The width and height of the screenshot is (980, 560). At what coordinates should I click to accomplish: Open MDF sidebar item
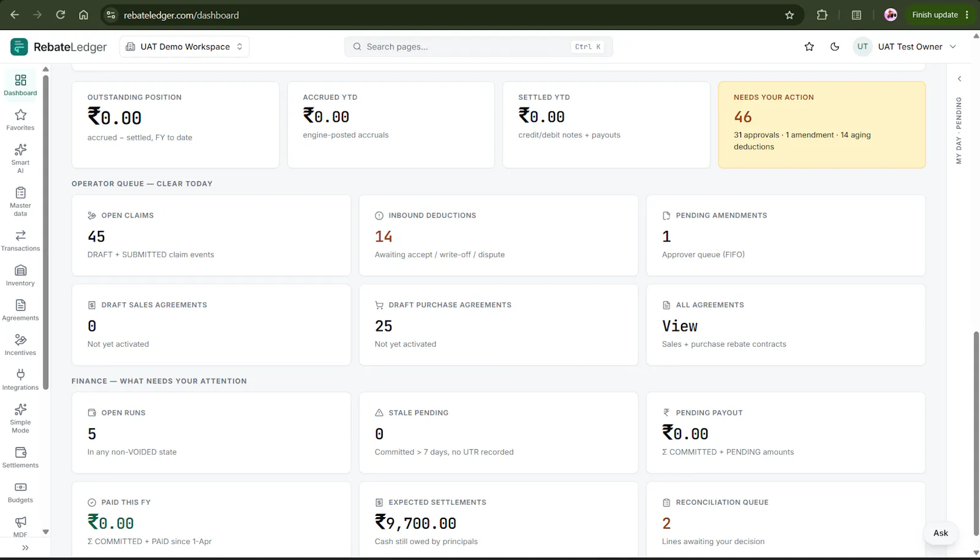20,526
